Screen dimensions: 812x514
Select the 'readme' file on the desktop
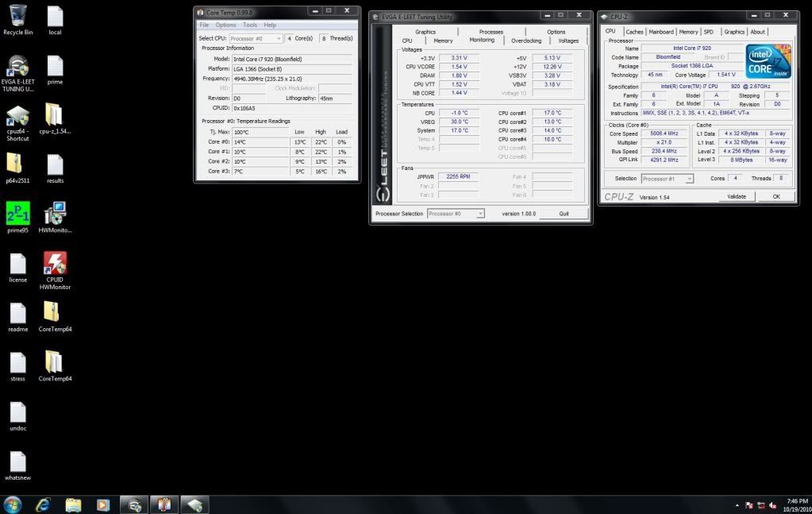tap(17, 317)
